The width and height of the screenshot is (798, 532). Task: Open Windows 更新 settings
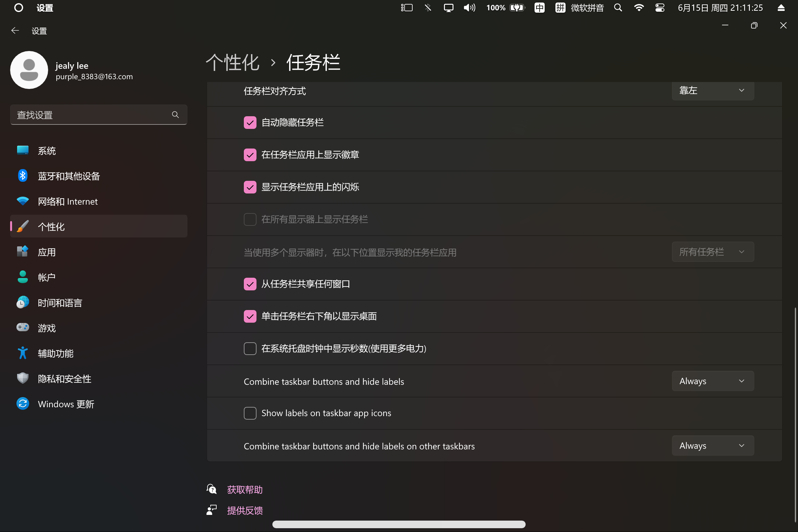99,404
